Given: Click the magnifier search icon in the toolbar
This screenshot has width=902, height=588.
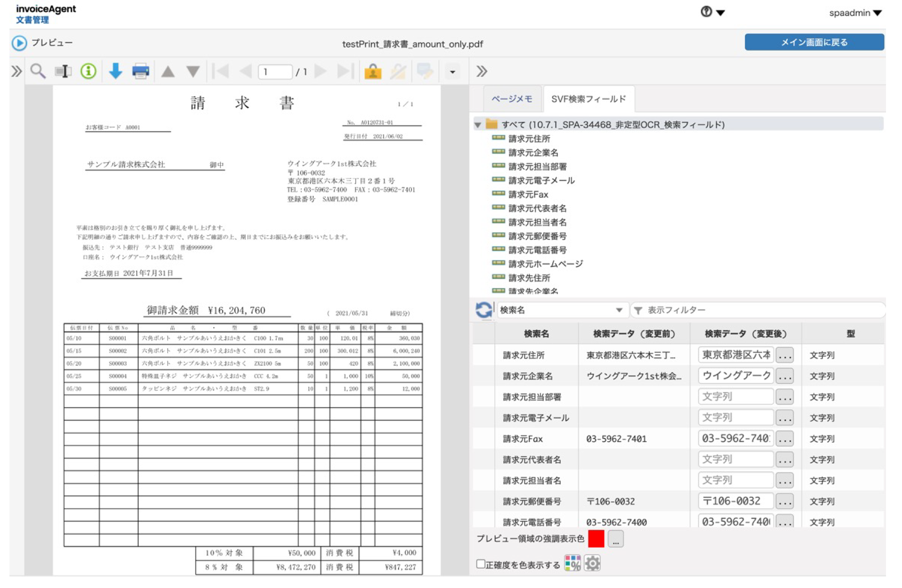Looking at the screenshot, I should tap(38, 71).
